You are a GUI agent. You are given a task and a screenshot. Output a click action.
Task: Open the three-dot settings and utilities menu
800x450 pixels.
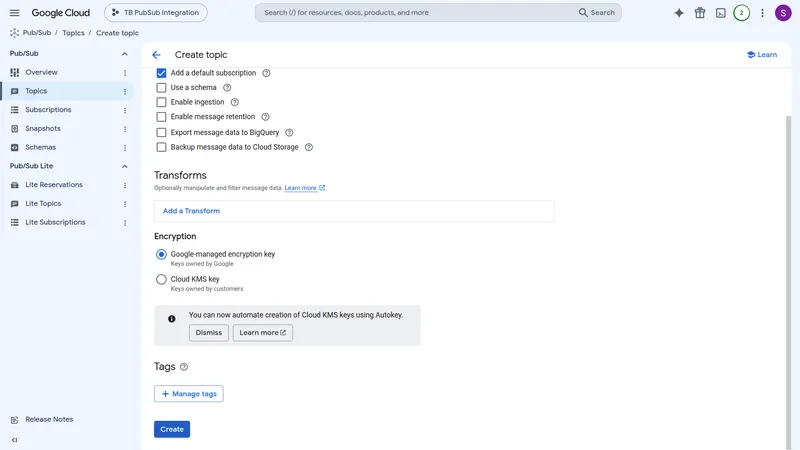tap(762, 13)
